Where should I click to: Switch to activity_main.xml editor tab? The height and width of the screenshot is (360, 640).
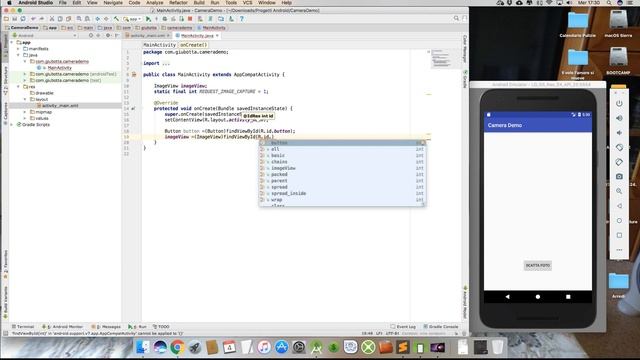pos(147,36)
